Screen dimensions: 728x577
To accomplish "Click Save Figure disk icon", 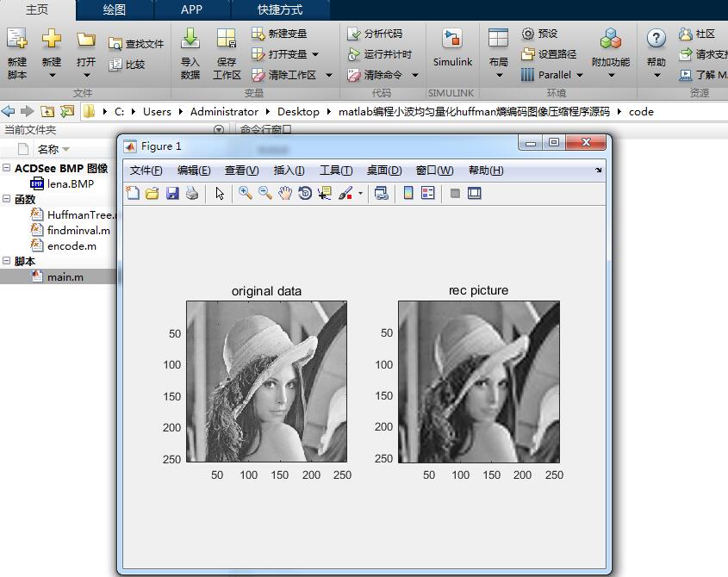I will click(172, 193).
